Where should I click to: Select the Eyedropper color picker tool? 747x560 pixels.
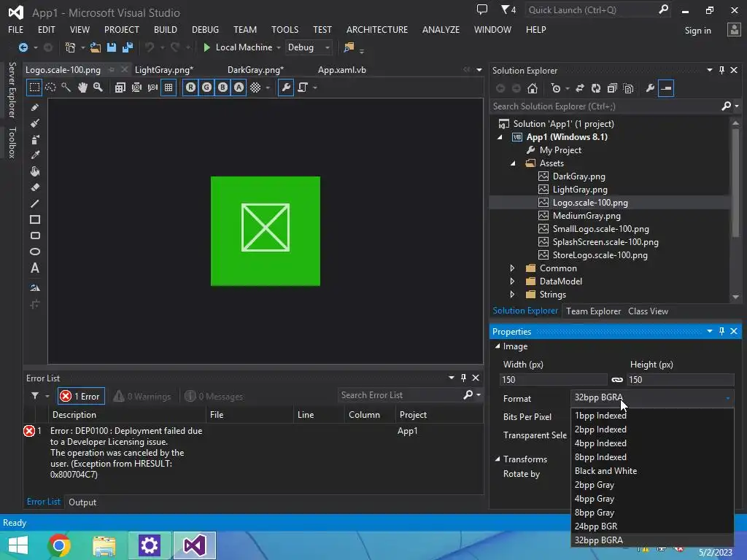click(x=35, y=155)
